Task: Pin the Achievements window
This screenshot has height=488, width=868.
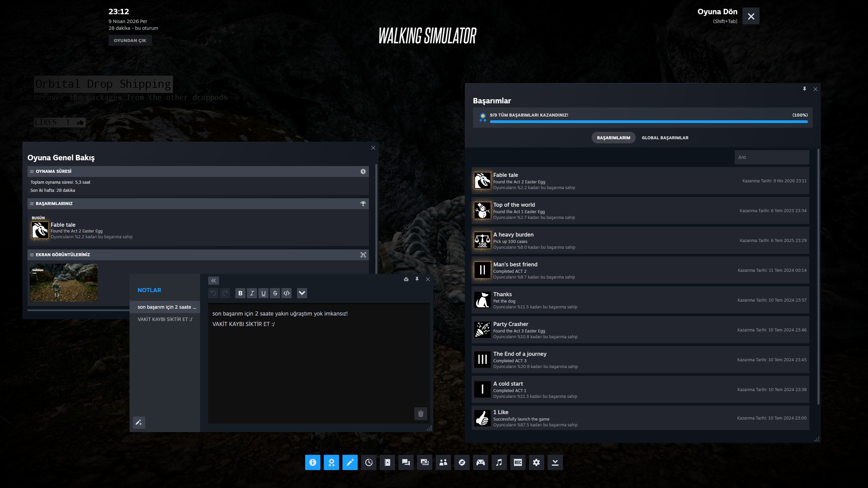Action: [x=804, y=89]
